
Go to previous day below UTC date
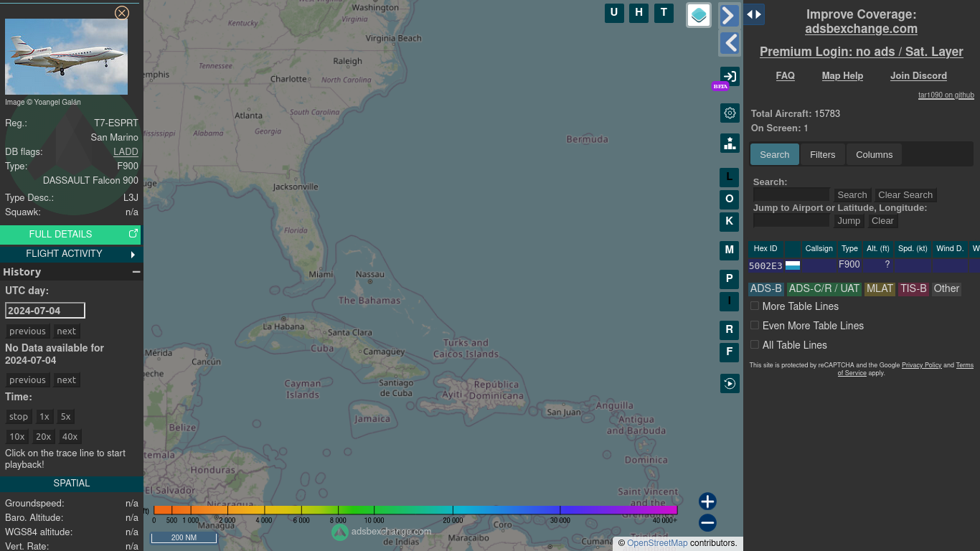[x=28, y=331]
